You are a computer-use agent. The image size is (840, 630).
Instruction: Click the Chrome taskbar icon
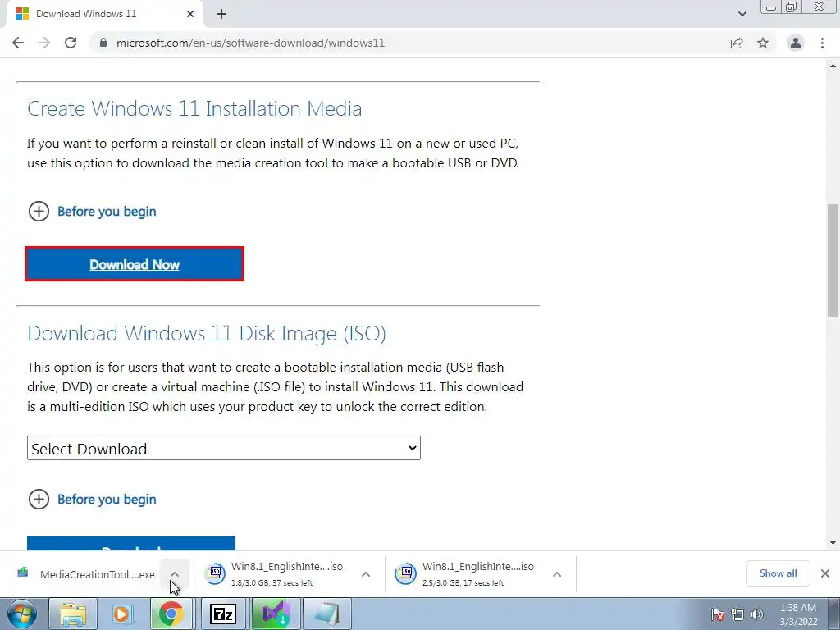point(171,614)
